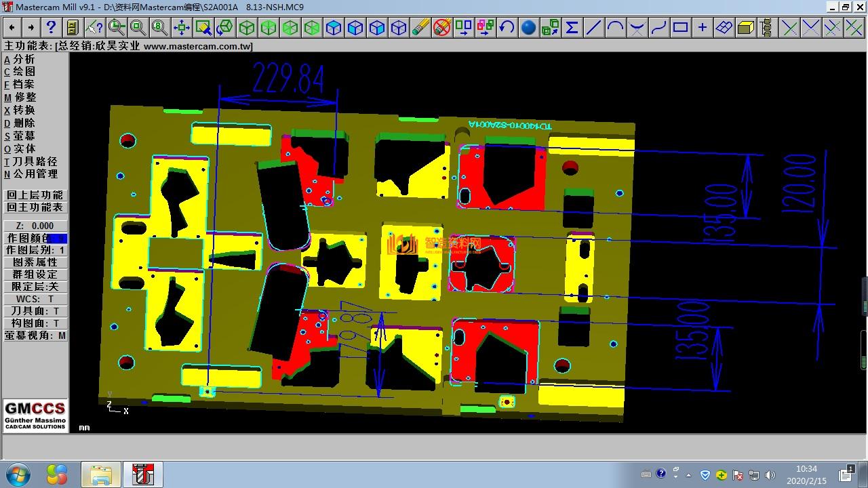Toggle 刀具面: T tool plane setting

click(35, 311)
